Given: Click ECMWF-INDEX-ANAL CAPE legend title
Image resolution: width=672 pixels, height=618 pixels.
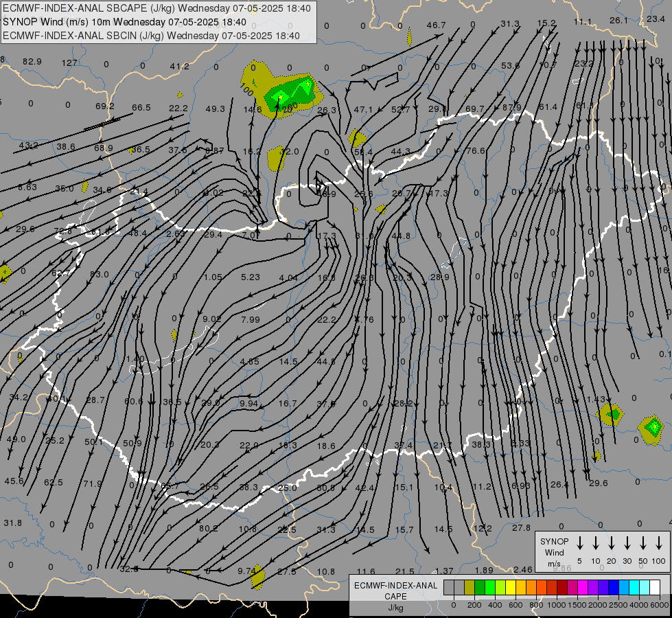Looking at the screenshot, I should (x=395, y=596).
